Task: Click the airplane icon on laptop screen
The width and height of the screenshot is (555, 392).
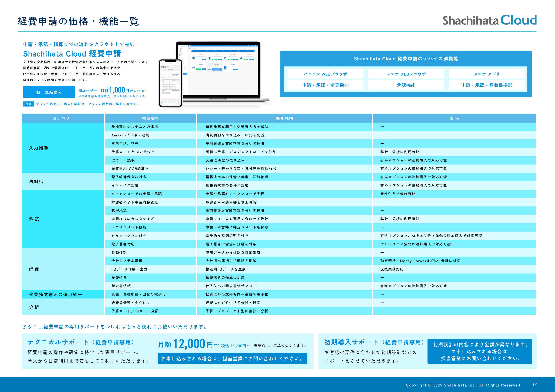Action: point(225,58)
